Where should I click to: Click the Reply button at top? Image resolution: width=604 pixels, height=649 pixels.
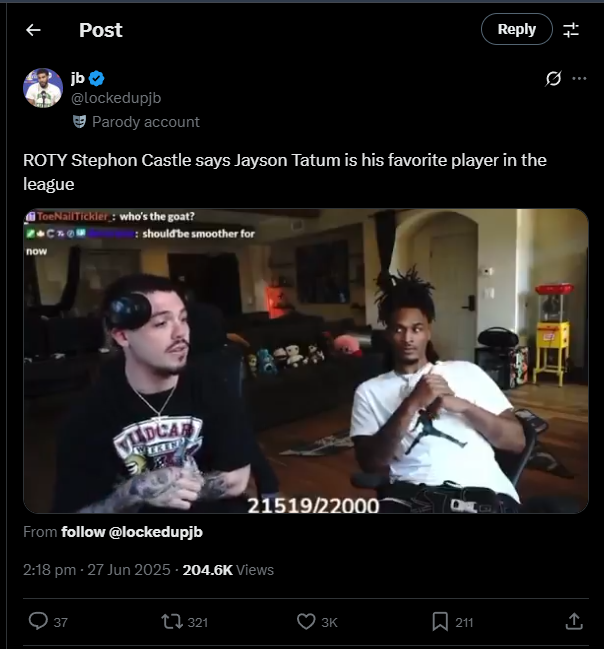[516, 29]
